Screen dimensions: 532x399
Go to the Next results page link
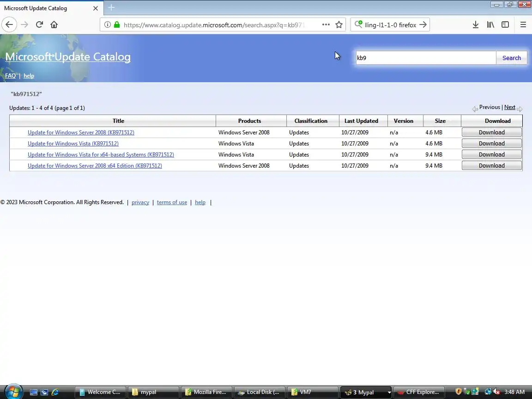pyautogui.click(x=510, y=107)
